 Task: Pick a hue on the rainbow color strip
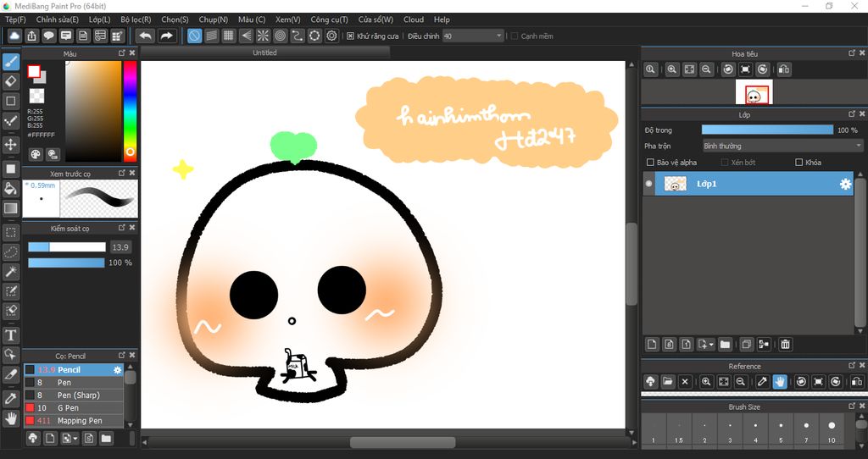tap(130, 111)
